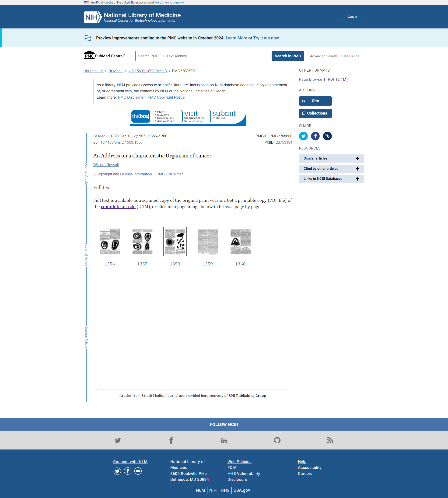Open NCBI Facebook in Follow NCBI bar
The height and width of the screenshot is (498, 448).
[x=171, y=440]
